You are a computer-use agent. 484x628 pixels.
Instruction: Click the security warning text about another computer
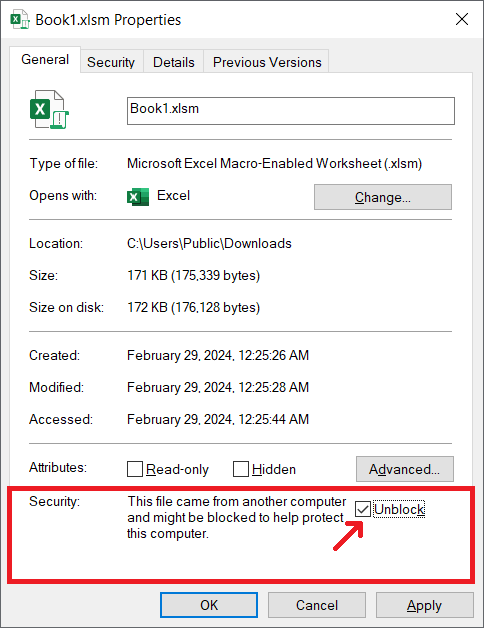pos(236,517)
